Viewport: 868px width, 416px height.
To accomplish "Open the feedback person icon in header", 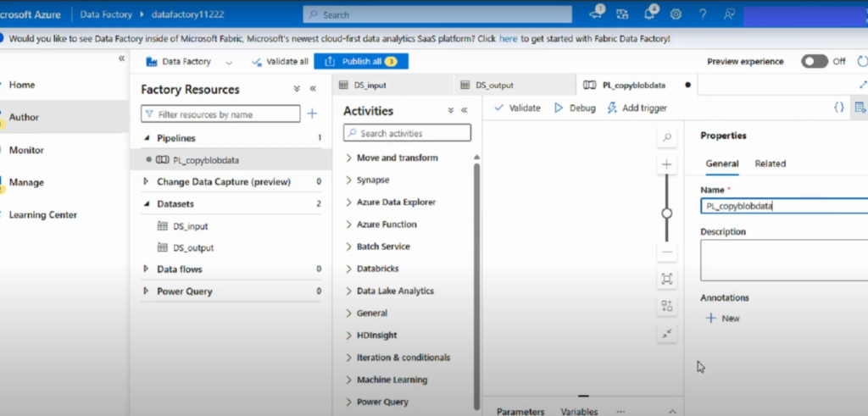I will click(x=729, y=14).
